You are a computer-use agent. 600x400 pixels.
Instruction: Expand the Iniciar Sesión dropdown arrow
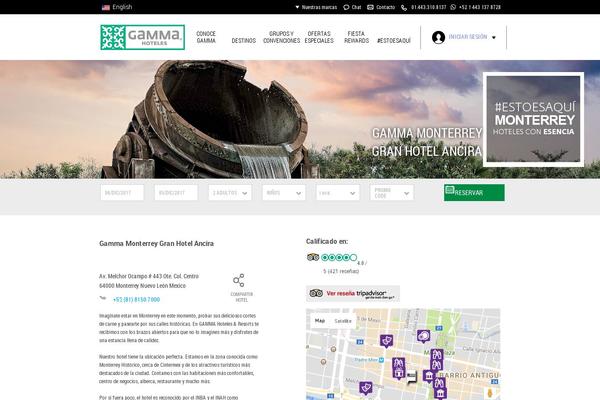pyautogui.click(x=494, y=38)
